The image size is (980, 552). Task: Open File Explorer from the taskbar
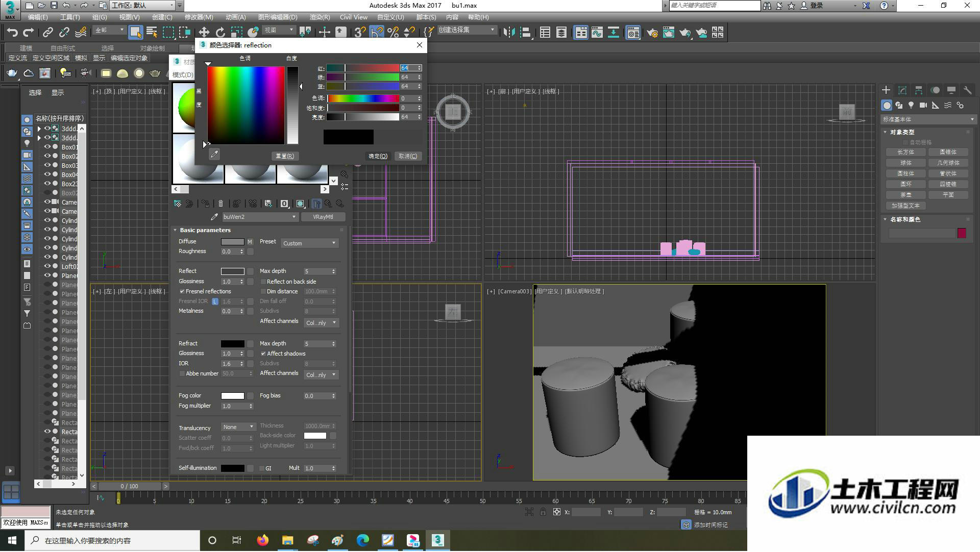[288, 540]
